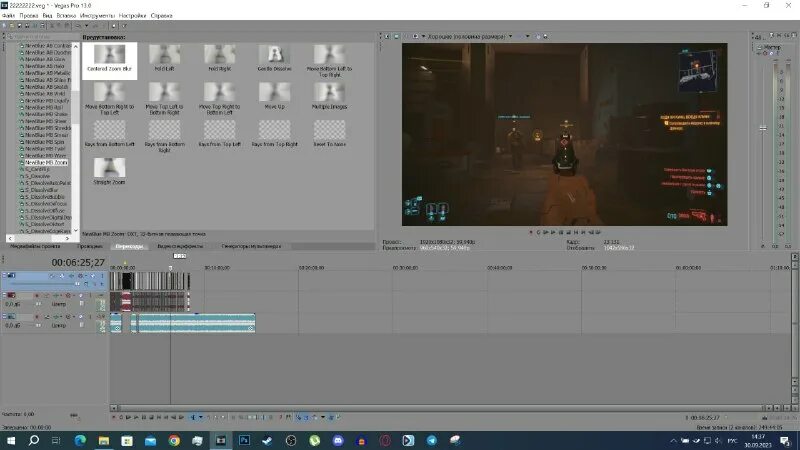Screen dimensions: 800x450
Task: Go to start using timeline transport
Action: [x=159, y=417]
